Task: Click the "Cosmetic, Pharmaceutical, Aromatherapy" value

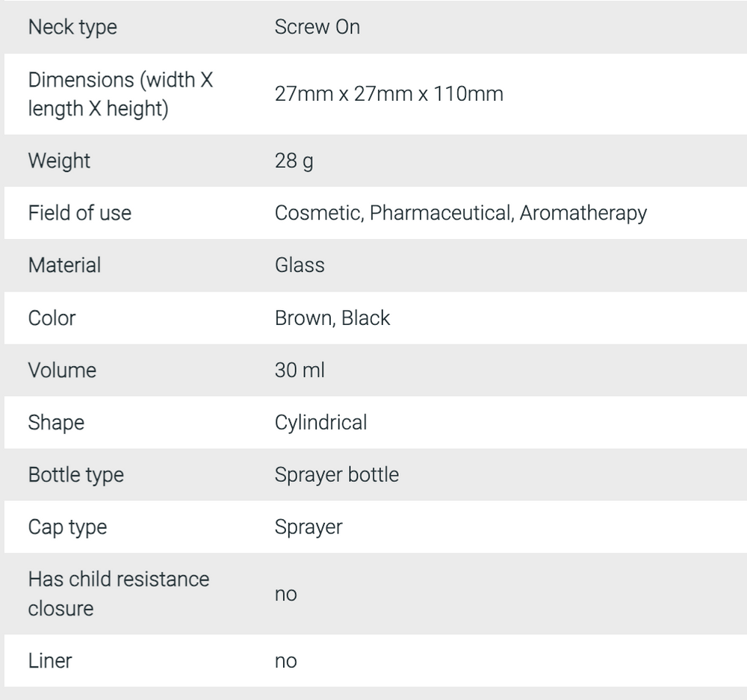Action: [x=460, y=213]
